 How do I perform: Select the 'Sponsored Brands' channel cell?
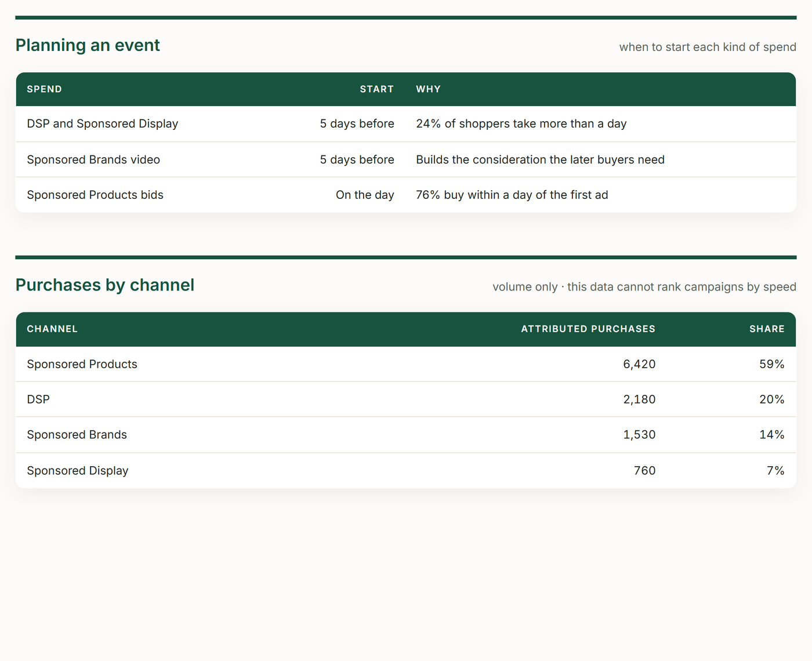77,435
